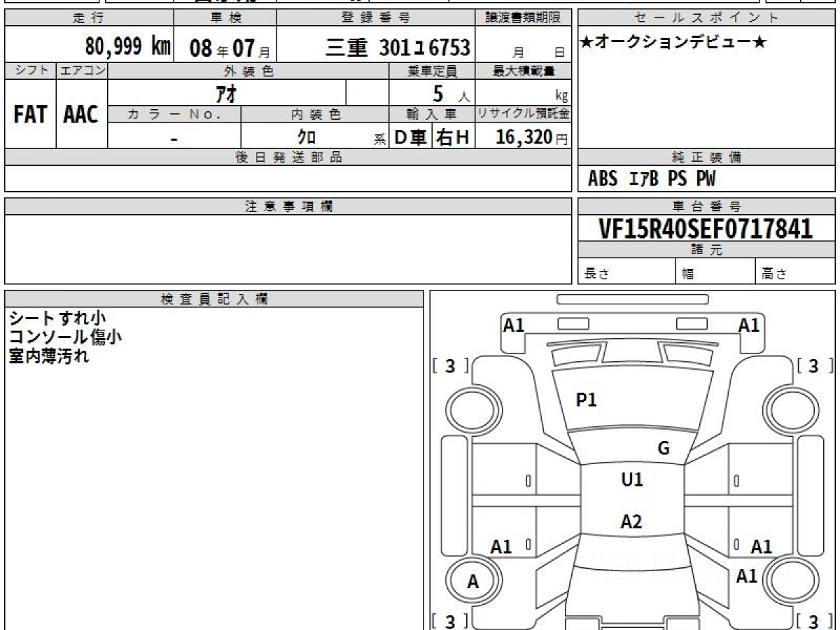The height and width of the screenshot is (630, 840).
Task: Click the エアコン header label
Action: click(x=82, y=71)
